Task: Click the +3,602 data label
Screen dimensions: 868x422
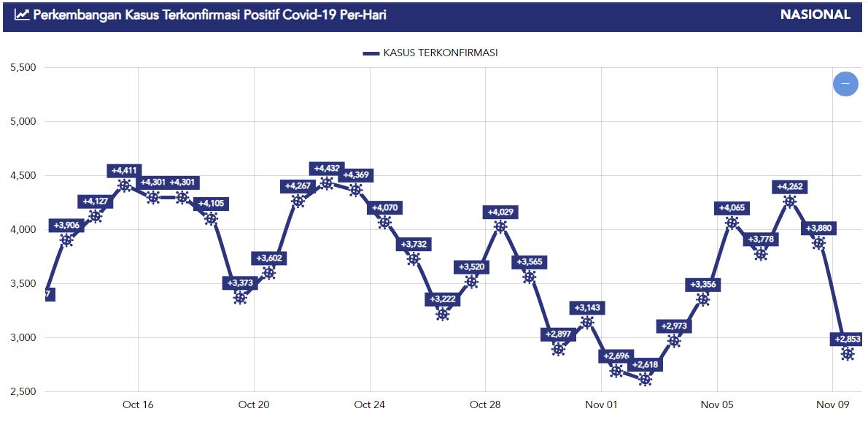Action: pyautogui.click(x=268, y=258)
